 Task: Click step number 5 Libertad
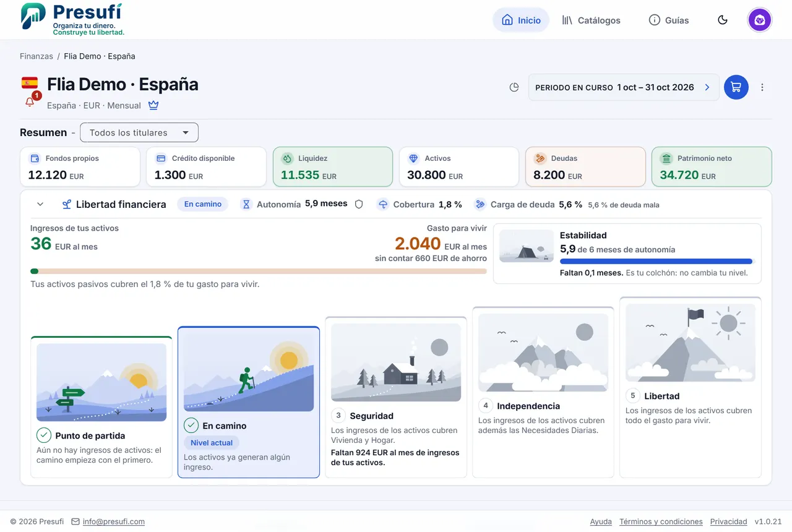pos(632,395)
